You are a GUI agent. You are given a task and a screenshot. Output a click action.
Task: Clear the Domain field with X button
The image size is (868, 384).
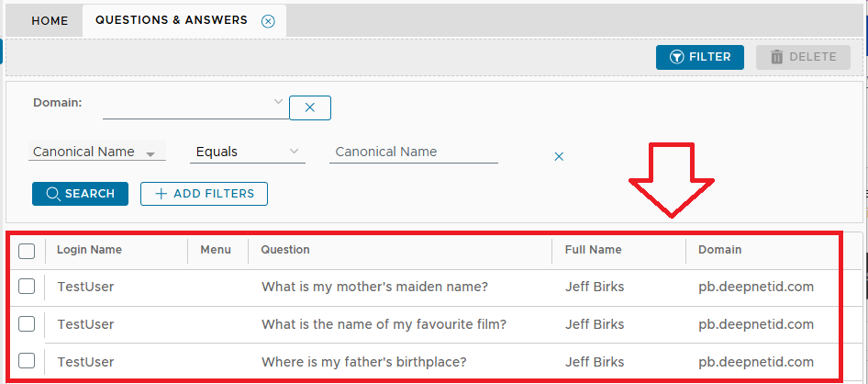pyautogui.click(x=310, y=107)
